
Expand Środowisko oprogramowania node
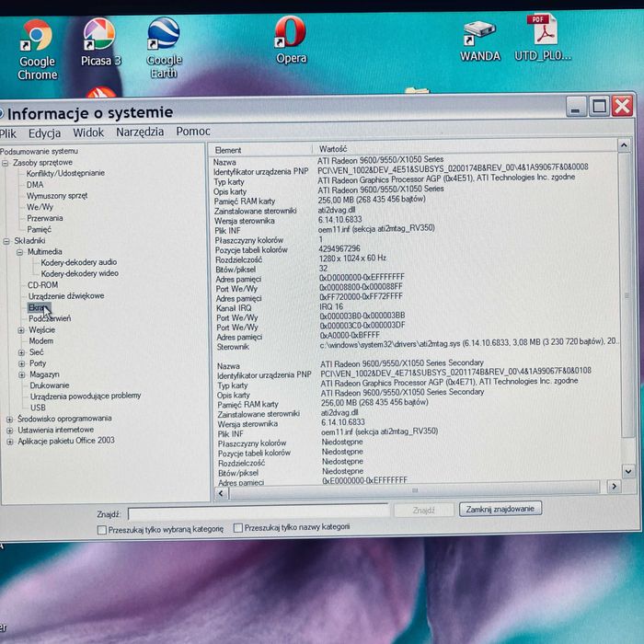coord(9,420)
